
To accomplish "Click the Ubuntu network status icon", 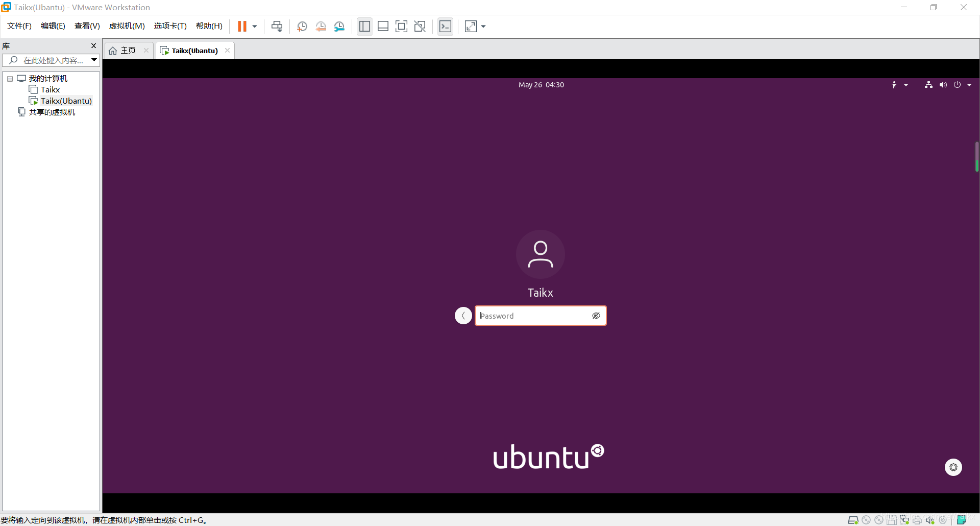I will tap(928, 85).
